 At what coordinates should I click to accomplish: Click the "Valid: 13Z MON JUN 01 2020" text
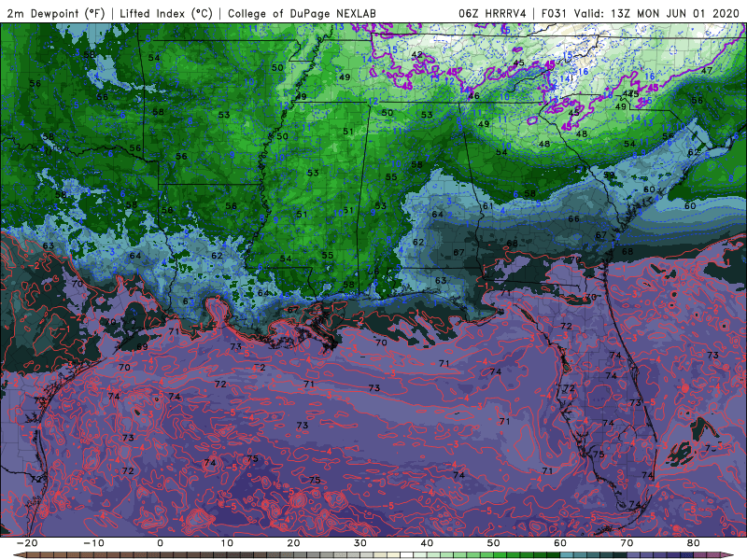656,13
